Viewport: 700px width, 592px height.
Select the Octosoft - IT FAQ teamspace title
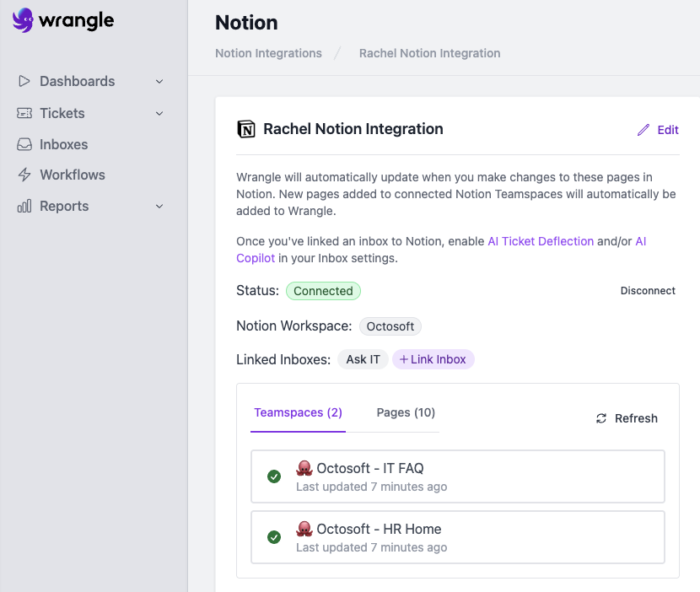370,468
